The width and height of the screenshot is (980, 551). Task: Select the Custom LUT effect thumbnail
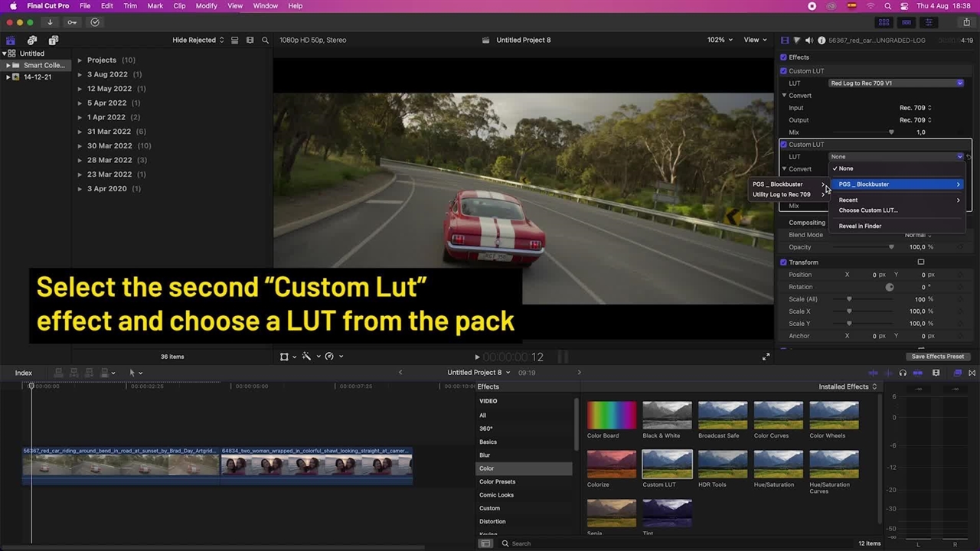(667, 464)
